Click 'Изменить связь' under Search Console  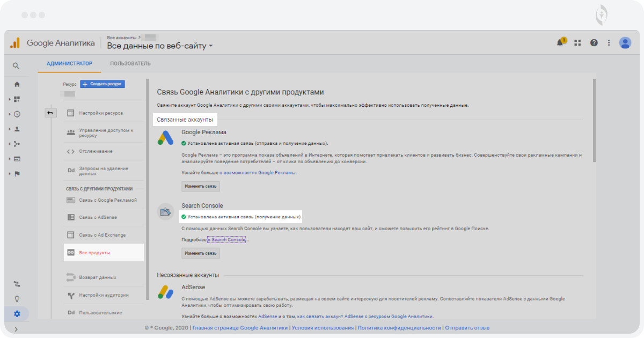point(200,253)
